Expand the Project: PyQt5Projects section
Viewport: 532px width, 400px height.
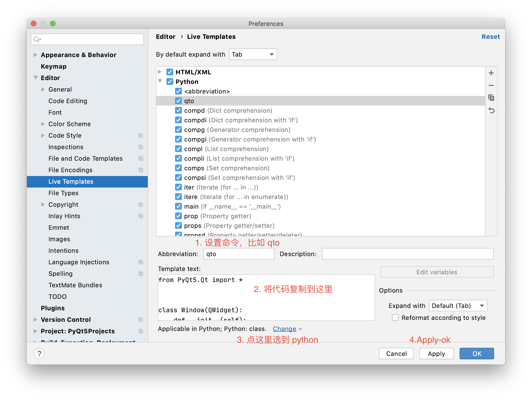pos(35,331)
